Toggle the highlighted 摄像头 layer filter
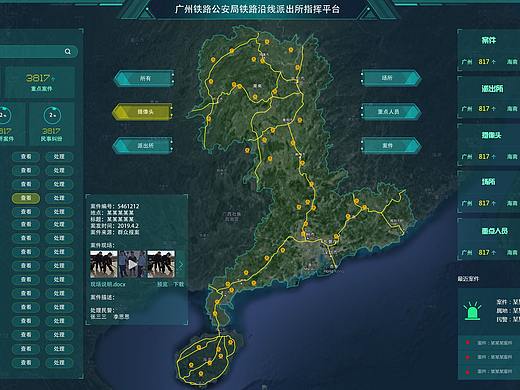This screenshot has width=520, height=390. pos(143,112)
